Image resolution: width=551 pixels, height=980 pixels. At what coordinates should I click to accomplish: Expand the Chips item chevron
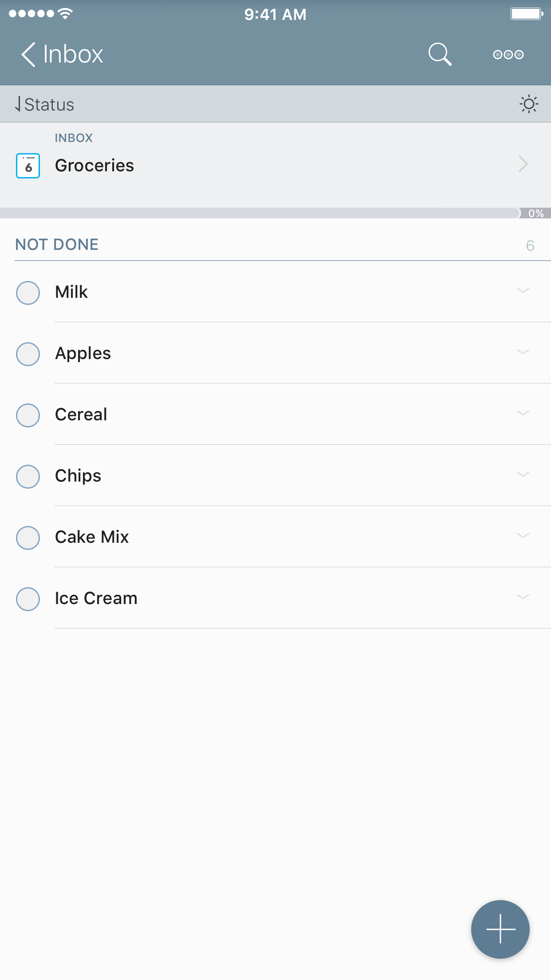tap(523, 474)
